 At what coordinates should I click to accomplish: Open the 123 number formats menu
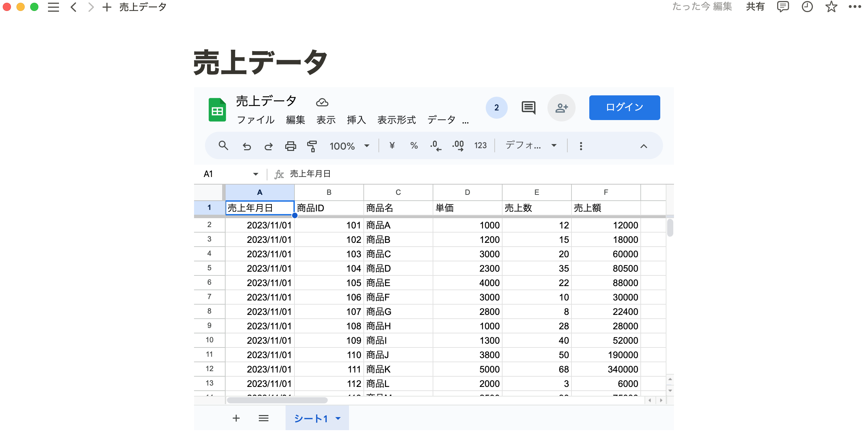[480, 146]
